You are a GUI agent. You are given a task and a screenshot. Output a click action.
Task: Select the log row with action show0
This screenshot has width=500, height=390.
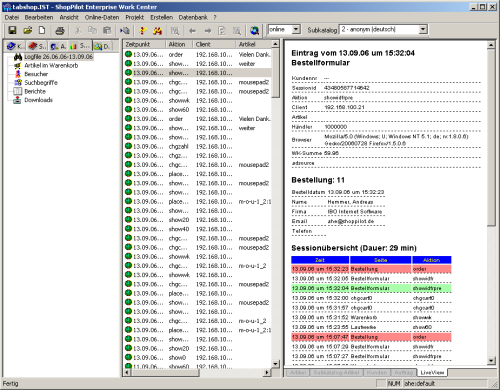click(x=197, y=358)
